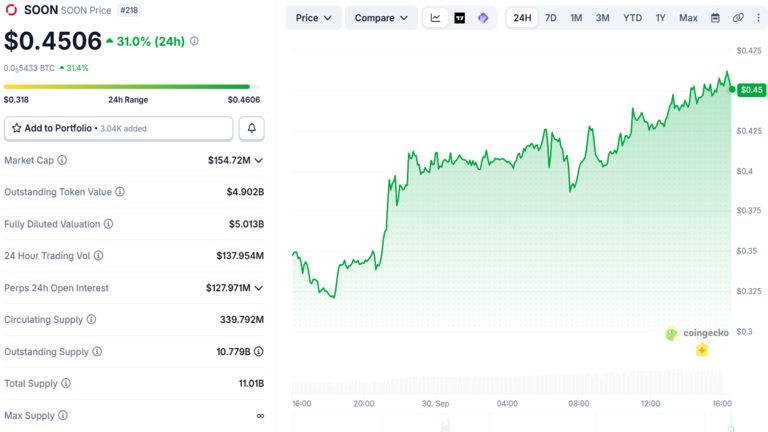Image resolution: width=768 pixels, height=432 pixels.
Task: Click the $154.72M market cap value
Action: click(229, 160)
